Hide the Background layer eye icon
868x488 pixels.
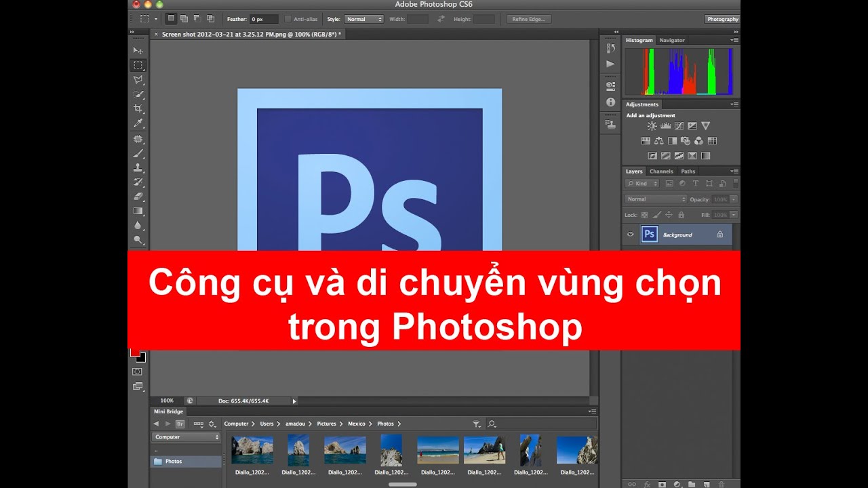point(630,235)
